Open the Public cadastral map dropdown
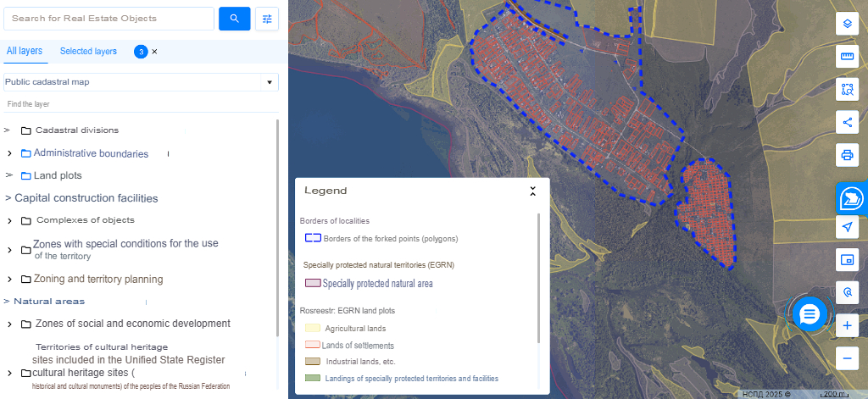 coord(270,82)
